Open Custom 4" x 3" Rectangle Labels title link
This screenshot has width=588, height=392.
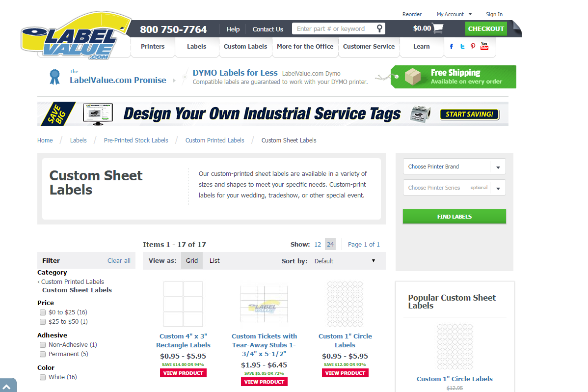tap(184, 340)
